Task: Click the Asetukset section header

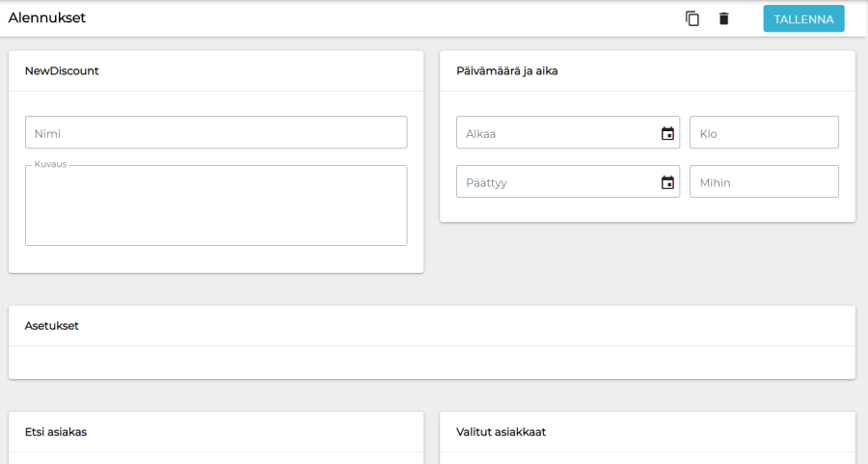Action: 52,326
